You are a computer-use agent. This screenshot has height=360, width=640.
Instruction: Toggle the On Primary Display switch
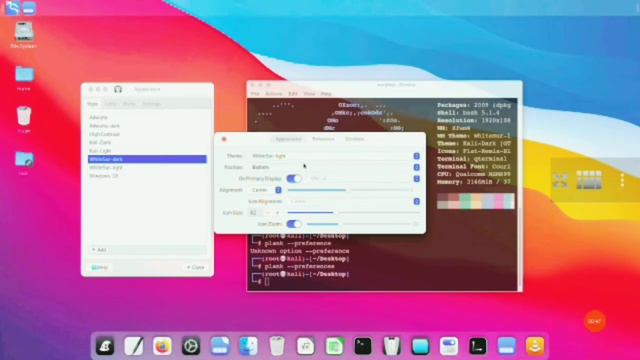click(294, 178)
